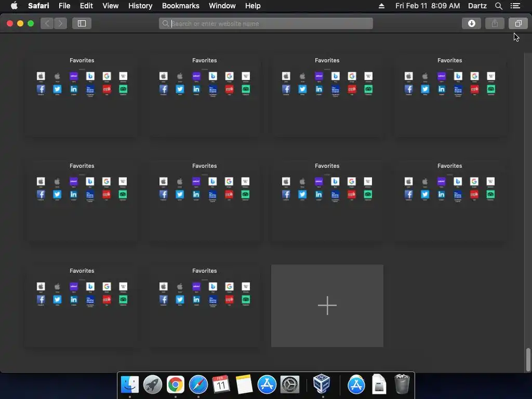This screenshot has width=532, height=399.
Task: Open Google Chrome from the Dock
Action: 176,384
